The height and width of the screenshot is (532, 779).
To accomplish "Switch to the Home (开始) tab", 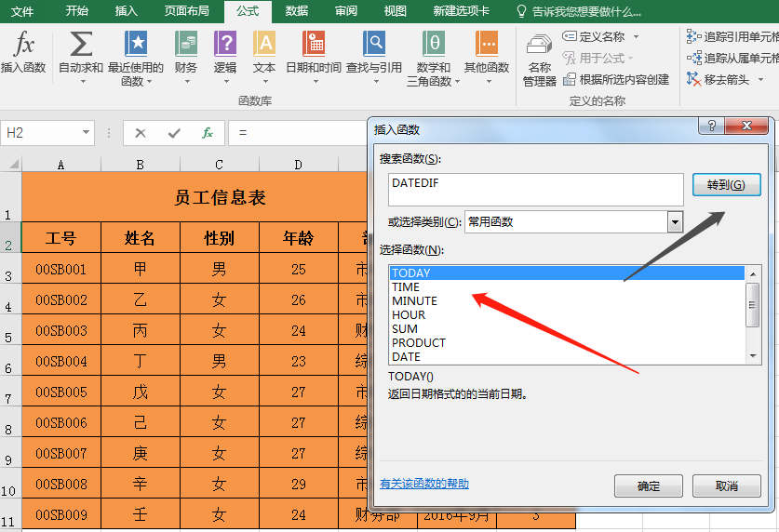I will [76, 11].
